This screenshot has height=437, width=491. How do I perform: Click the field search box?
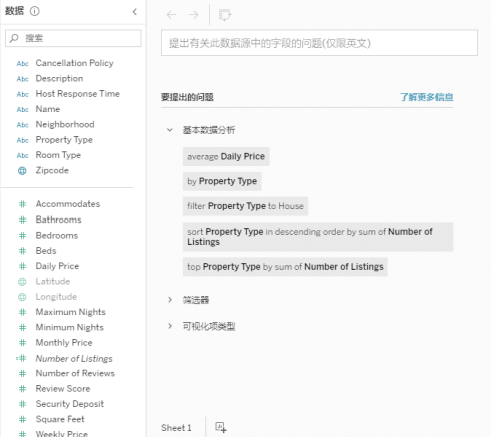point(73,38)
